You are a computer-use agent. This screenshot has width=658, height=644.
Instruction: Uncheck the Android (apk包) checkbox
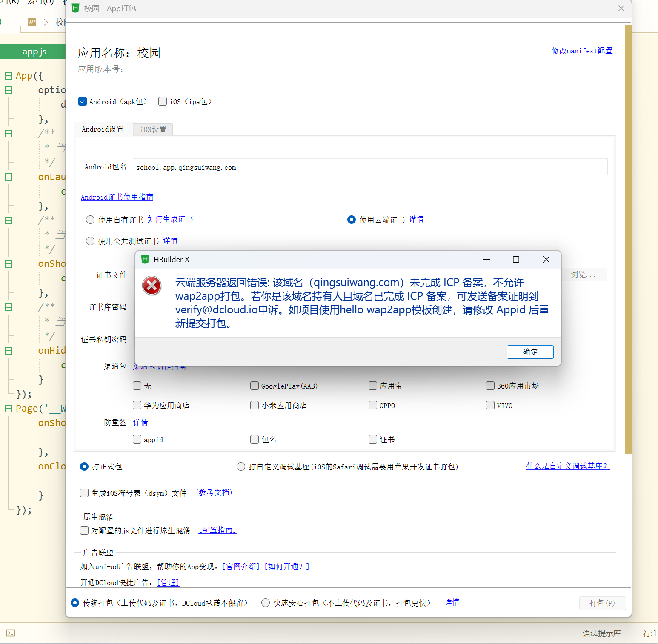[x=83, y=101]
